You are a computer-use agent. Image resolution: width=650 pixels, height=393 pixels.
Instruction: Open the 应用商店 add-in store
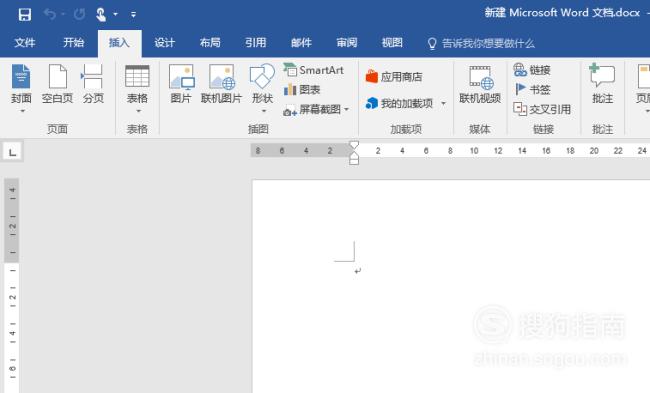pos(394,77)
